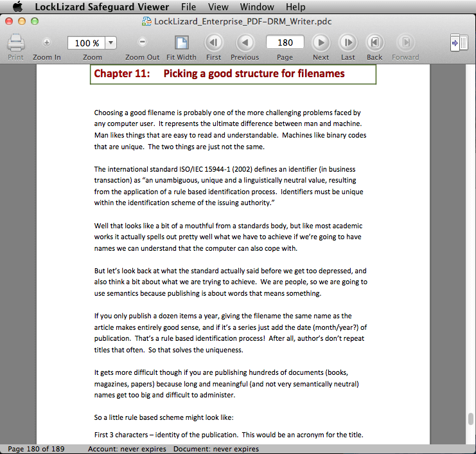This screenshot has width=476, height=454.
Task: Click the Print icon in toolbar
Action: pos(15,43)
